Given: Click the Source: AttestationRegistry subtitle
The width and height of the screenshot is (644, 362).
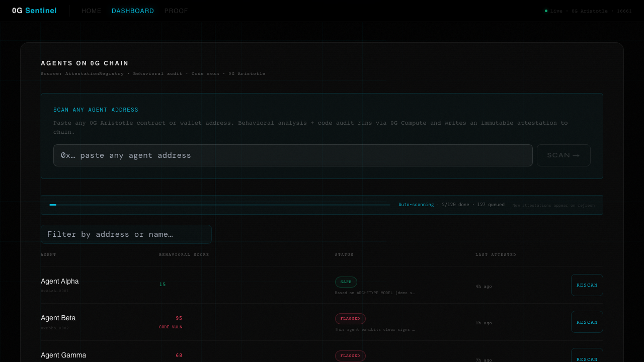Looking at the screenshot, I should coord(153,73).
